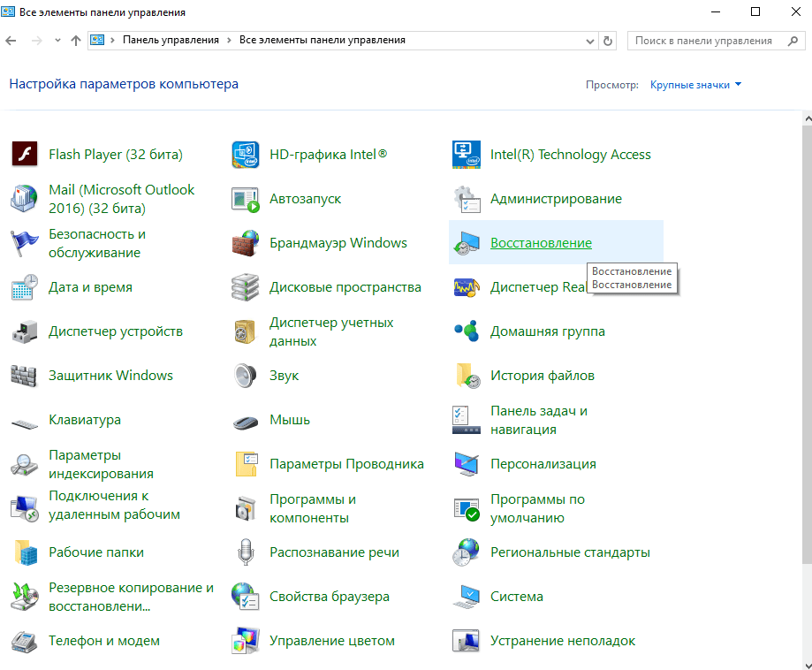The height and width of the screenshot is (670, 812).
Task: Open the Мышь mouse icon
Action: 245,421
